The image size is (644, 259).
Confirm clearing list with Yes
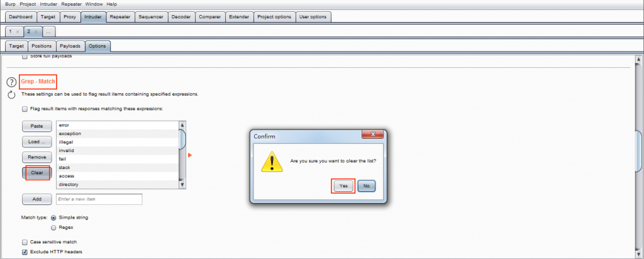pyautogui.click(x=343, y=186)
